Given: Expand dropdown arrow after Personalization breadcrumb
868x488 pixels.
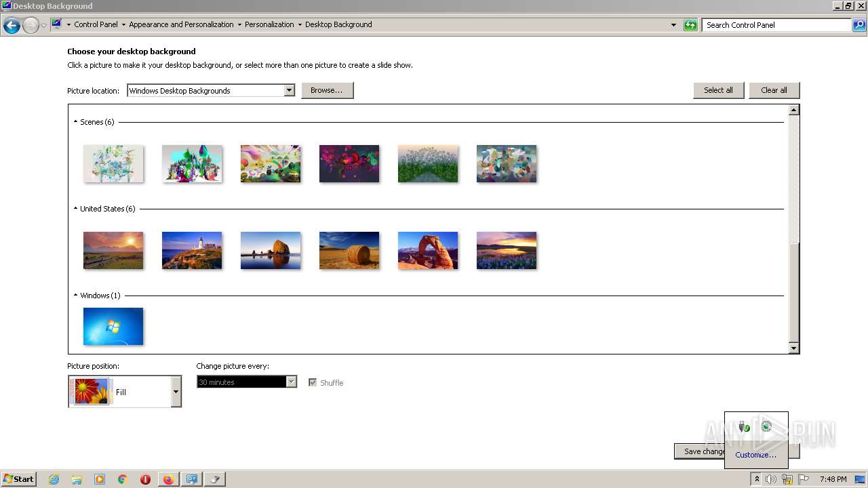Looking at the screenshot, I should [x=300, y=24].
